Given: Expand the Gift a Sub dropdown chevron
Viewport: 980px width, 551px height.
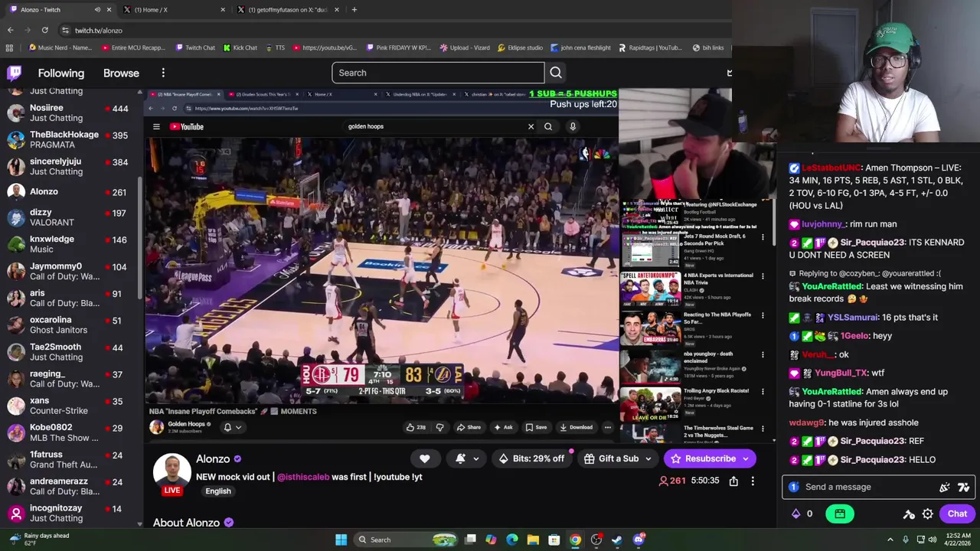Looking at the screenshot, I should pyautogui.click(x=648, y=459).
